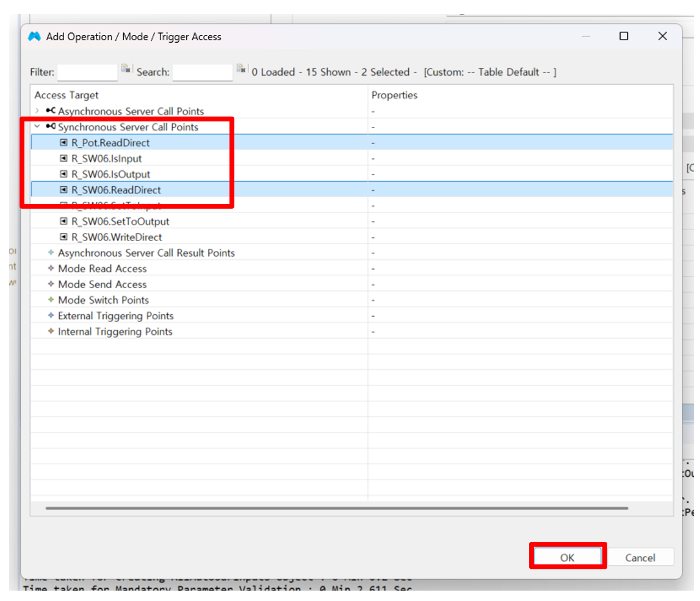Select External Triggering Points entry
This screenshot has height=601, width=700.
point(115,316)
